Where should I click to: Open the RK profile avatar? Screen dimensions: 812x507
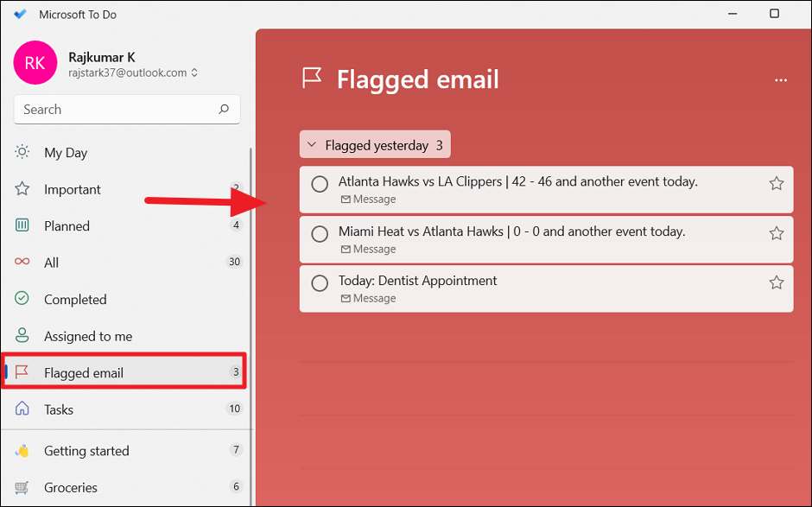click(x=35, y=63)
